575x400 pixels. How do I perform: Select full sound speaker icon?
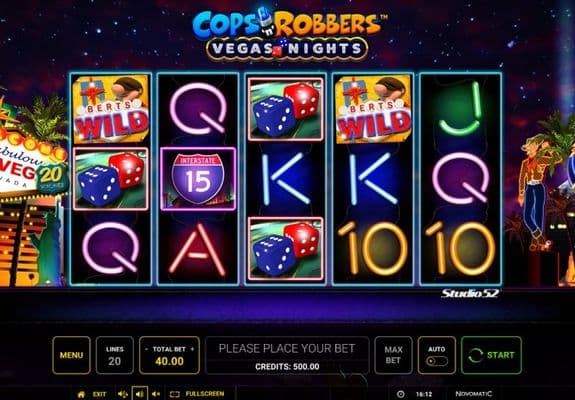tap(122, 394)
